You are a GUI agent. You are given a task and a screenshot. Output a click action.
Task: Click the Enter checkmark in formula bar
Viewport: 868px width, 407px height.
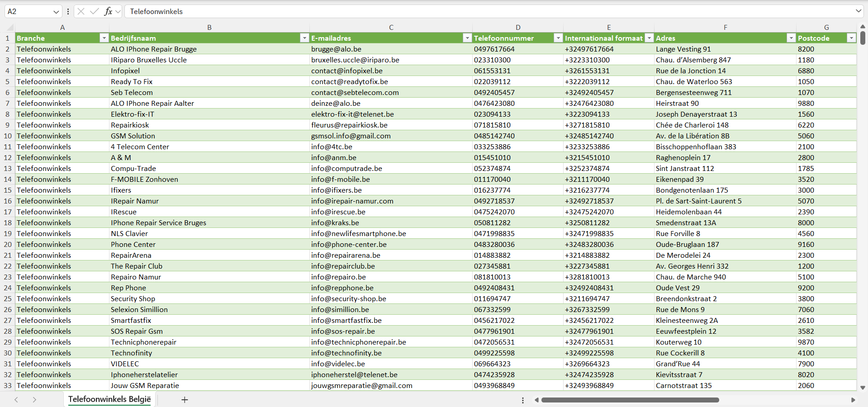tap(95, 11)
